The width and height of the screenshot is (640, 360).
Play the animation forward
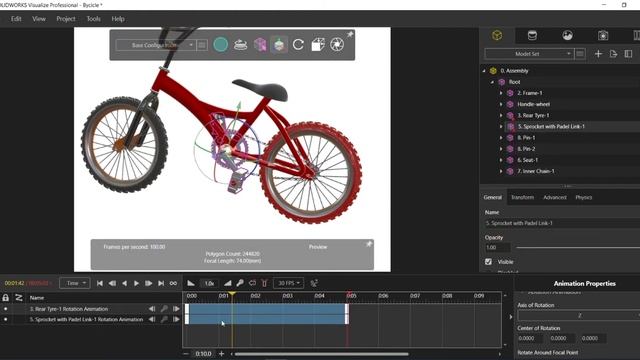point(136,283)
